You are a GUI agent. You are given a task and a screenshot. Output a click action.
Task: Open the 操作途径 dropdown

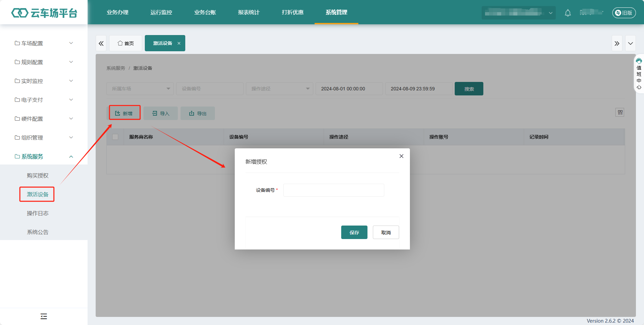280,89
